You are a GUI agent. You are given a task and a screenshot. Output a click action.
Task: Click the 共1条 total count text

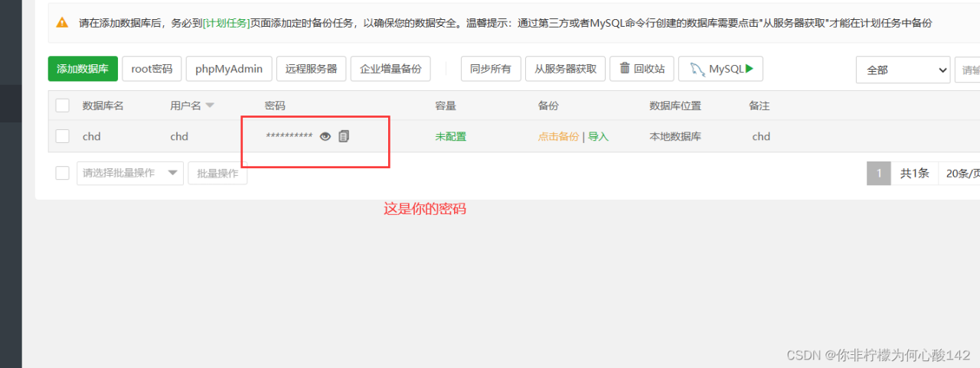click(x=914, y=173)
